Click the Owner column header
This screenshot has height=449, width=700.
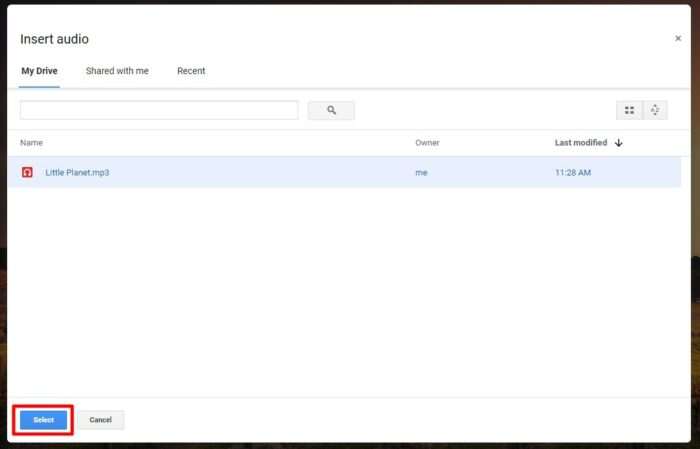pos(427,143)
